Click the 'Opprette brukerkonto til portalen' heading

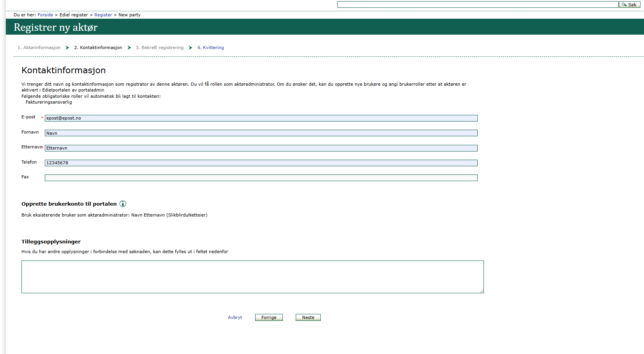click(69, 204)
